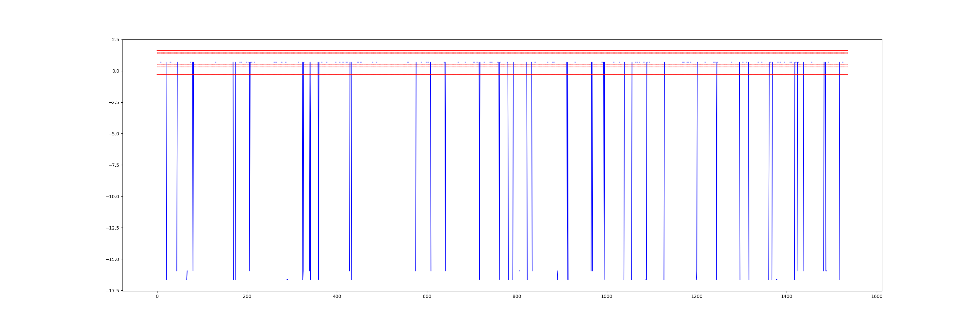The image size is (980, 327).
Task: Click the x-axis tick label "200"
Action: (x=247, y=296)
